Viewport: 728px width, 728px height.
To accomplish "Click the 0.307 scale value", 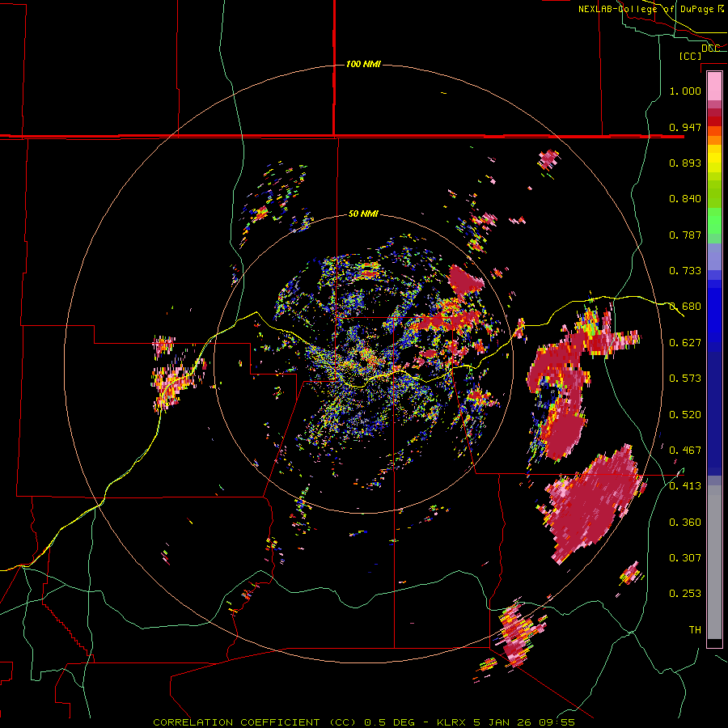I will 685,558.
